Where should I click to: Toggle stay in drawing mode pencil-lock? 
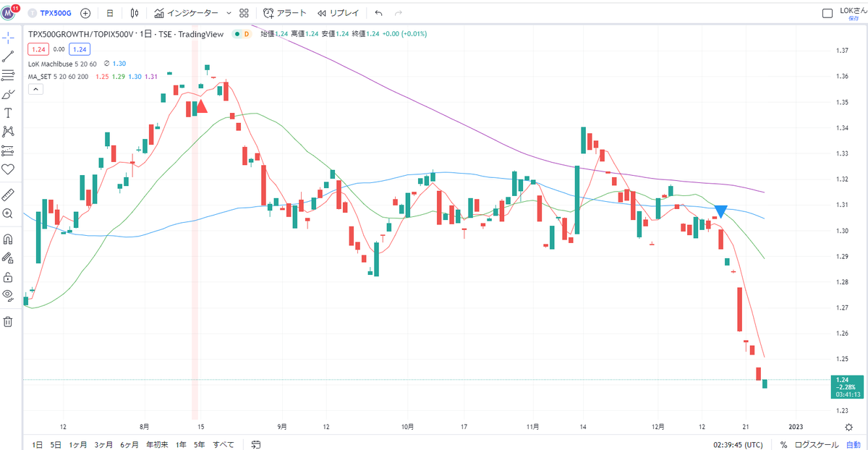point(9,258)
